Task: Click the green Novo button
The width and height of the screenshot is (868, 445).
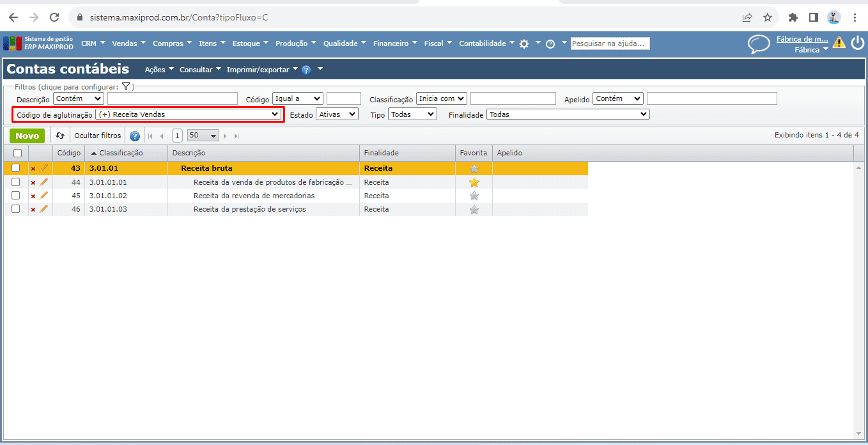Action: point(27,136)
